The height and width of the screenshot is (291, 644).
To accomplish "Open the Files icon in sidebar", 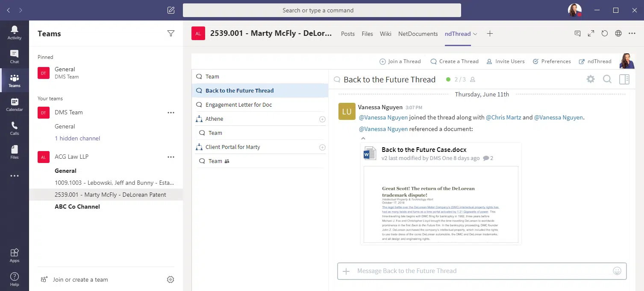I will coord(14,152).
